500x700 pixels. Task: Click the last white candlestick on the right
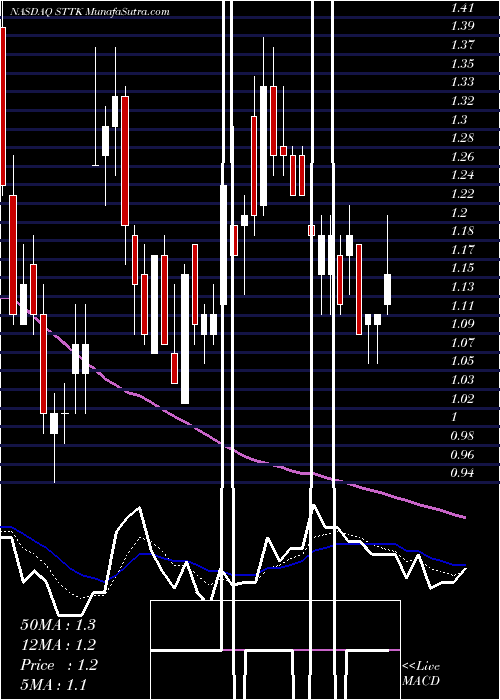387,289
